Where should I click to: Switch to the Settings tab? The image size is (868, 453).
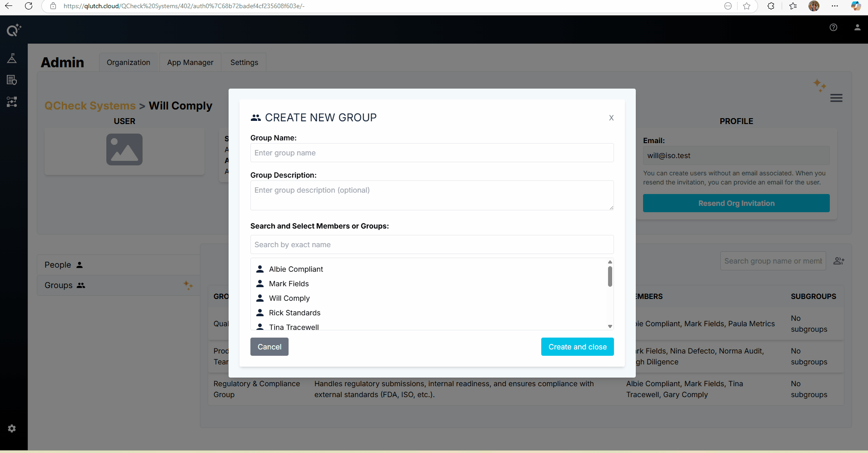(x=244, y=62)
